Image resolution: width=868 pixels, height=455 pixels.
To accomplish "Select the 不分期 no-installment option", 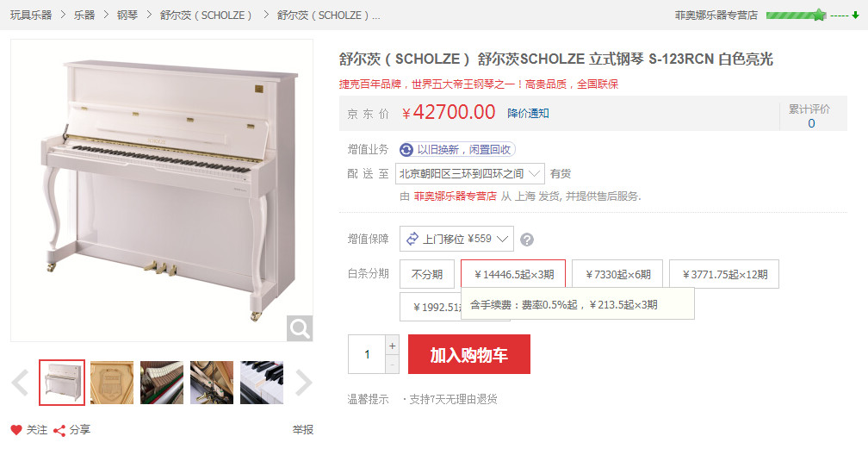I will click(427, 274).
